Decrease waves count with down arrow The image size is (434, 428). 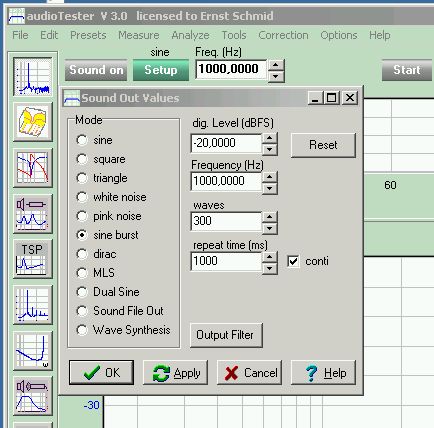[270, 229]
